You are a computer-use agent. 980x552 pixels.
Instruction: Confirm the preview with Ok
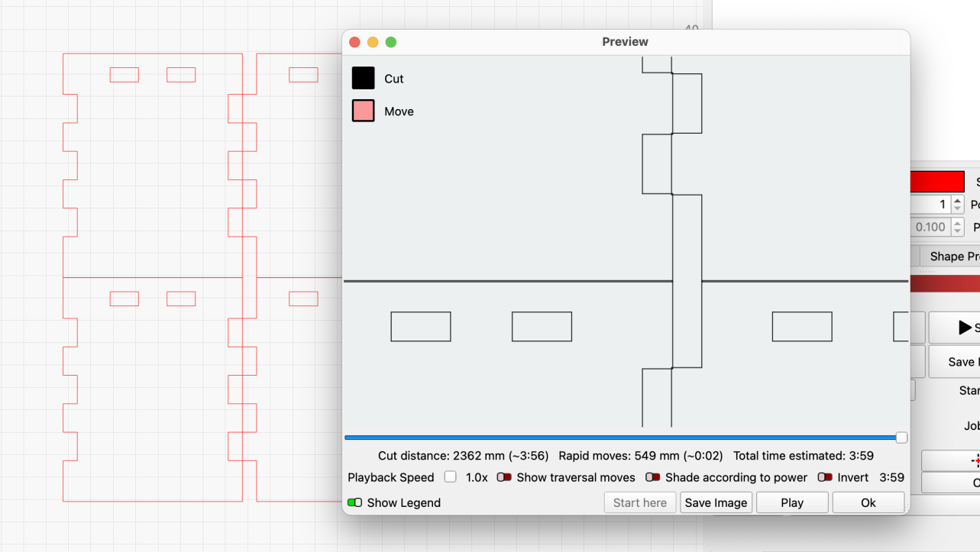coord(868,502)
